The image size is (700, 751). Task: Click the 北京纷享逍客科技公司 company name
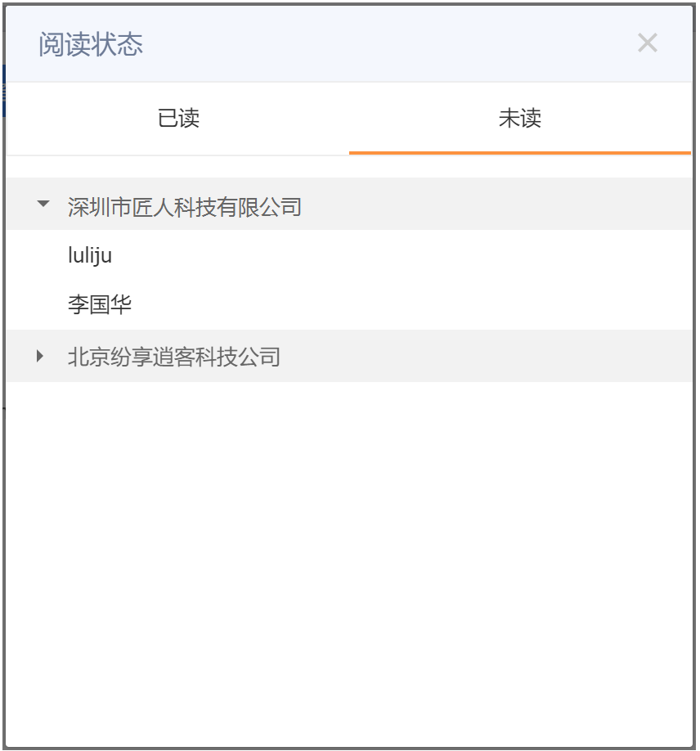tap(174, 357)
